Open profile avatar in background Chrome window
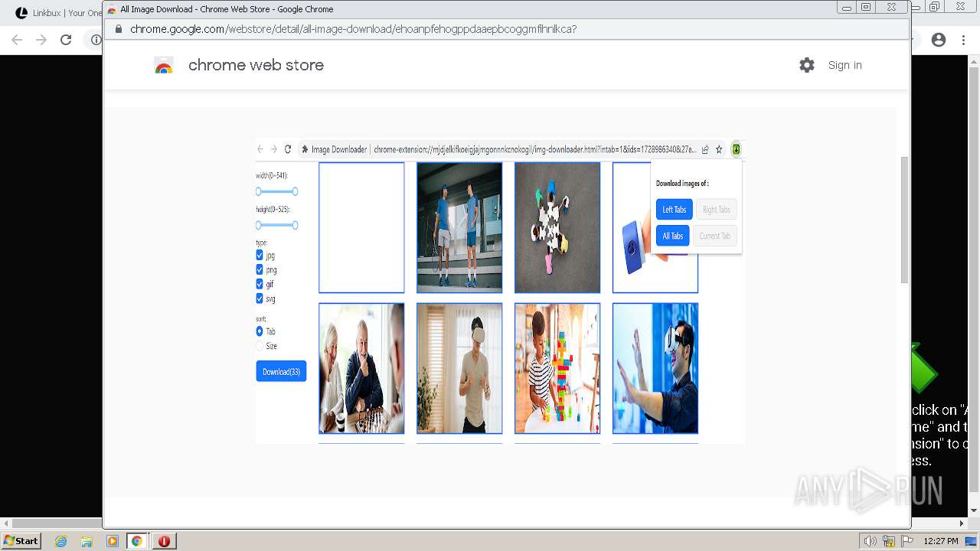Viewport: 980px width, 551px height. click(x=939, y=40)
